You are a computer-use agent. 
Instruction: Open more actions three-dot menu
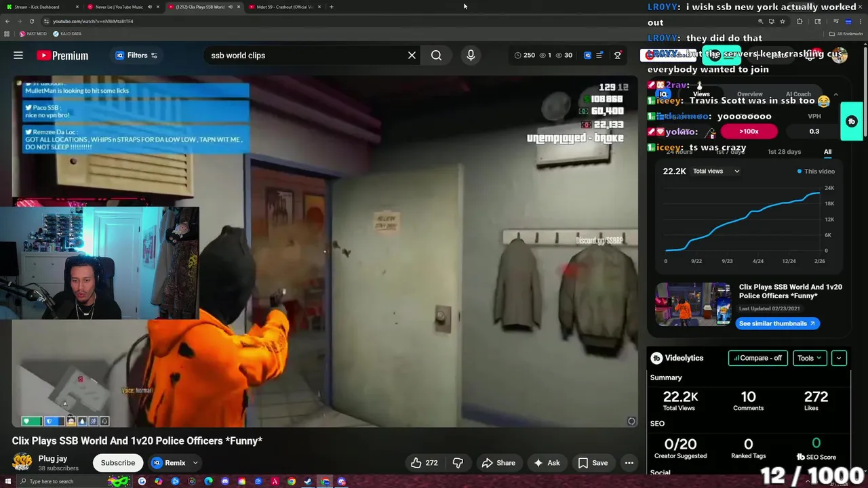point(629,463)
